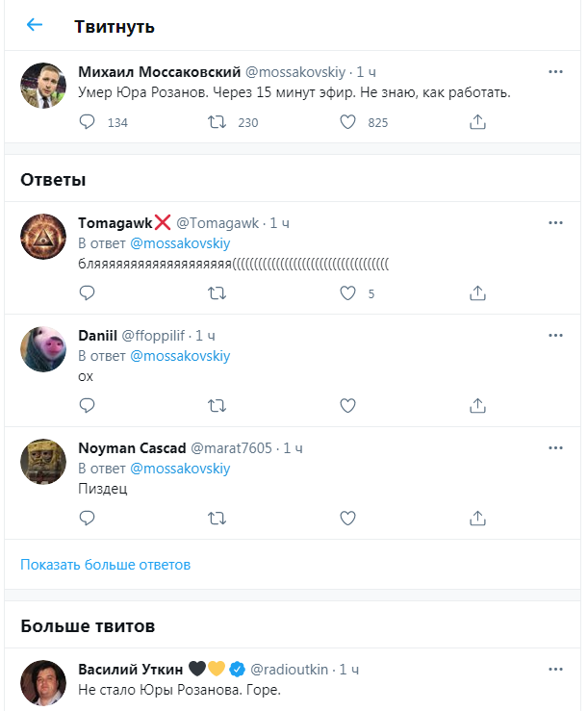
Task: Open more options on Tomagawk's reply
Action: [x=555, y=222]
